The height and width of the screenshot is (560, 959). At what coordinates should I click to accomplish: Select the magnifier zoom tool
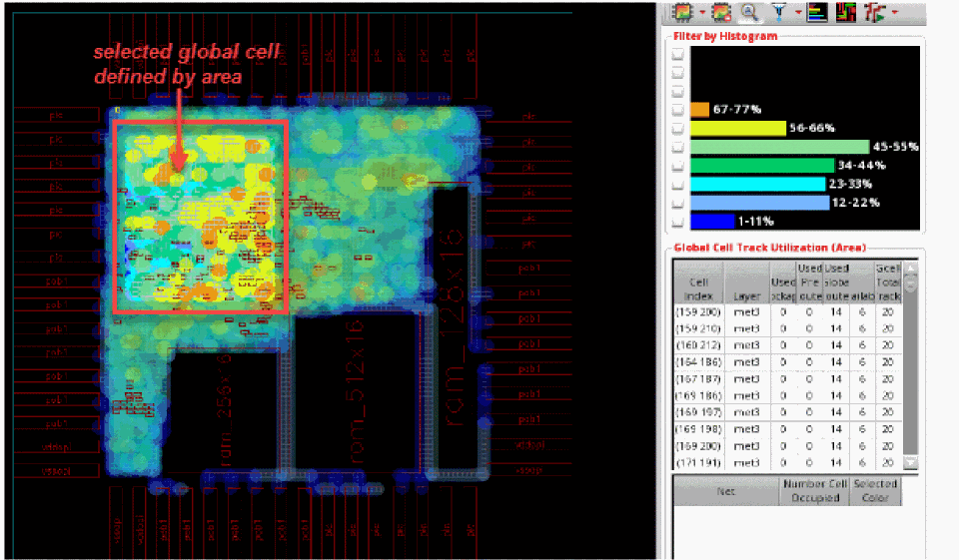pyautogui.click(x=747, y=12)
